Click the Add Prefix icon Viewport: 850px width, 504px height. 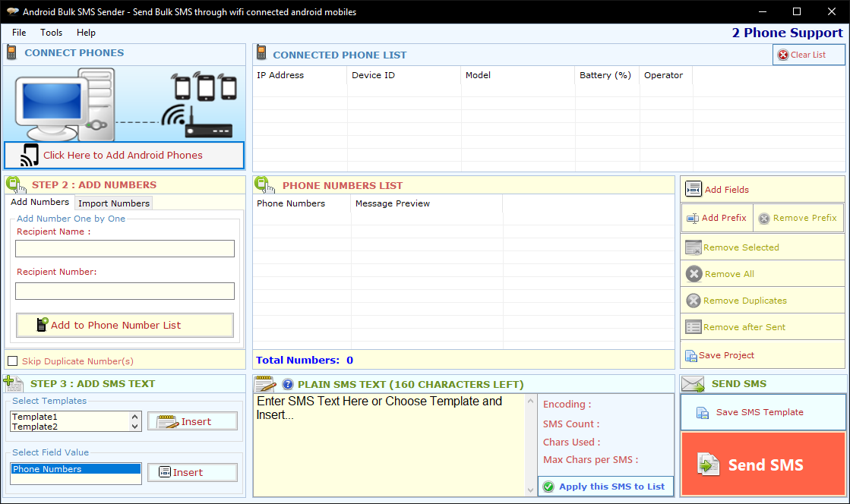(692, 218)
